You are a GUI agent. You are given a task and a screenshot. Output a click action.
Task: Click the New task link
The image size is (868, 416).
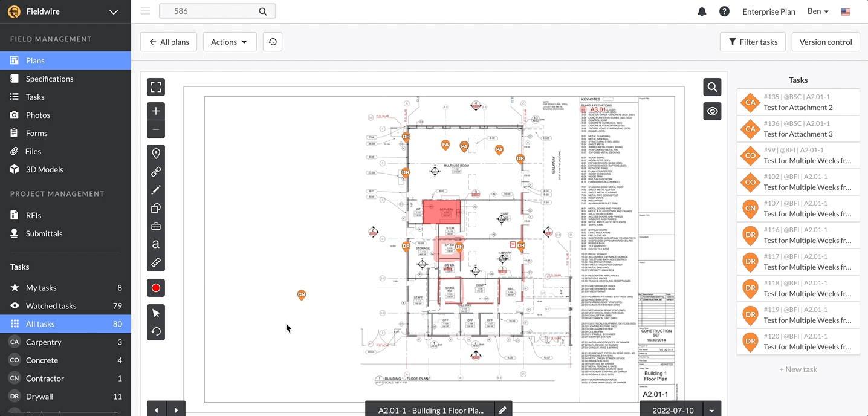pyautogui.click(x=798, y=369)
